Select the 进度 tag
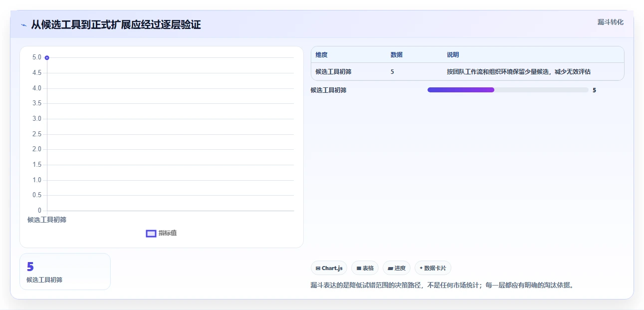The width and height of the screenshot is (644, 310). coord(397,268)
